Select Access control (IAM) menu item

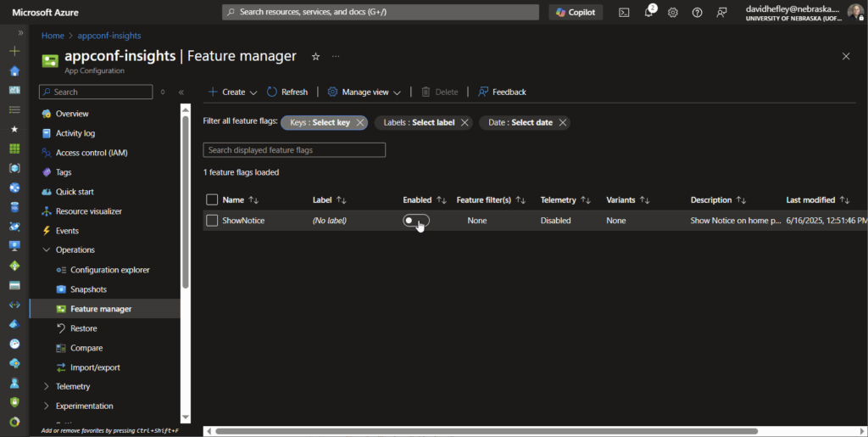point(92,153)
